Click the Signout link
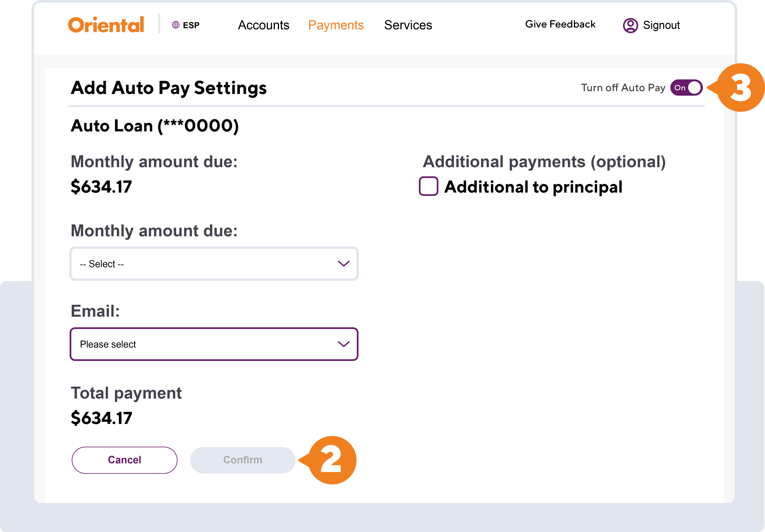The width and height of the screenshot is (765, 532). (661, 25)
